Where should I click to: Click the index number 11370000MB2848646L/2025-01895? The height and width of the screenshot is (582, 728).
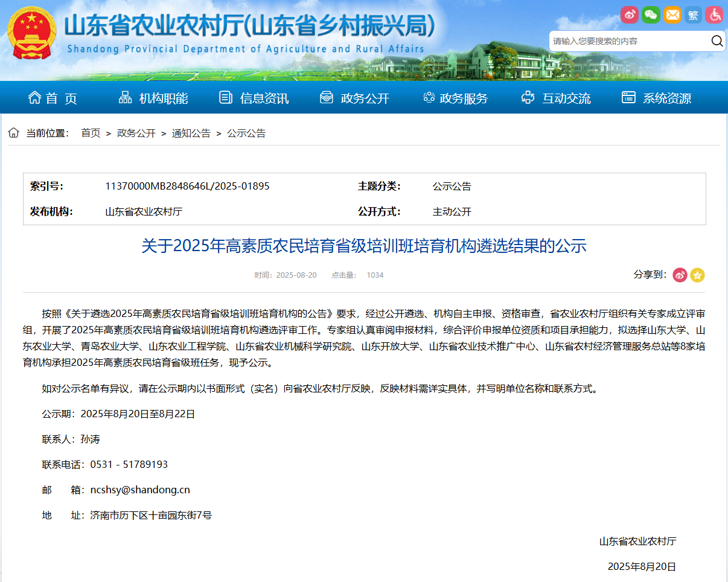[x=187, y=186]
